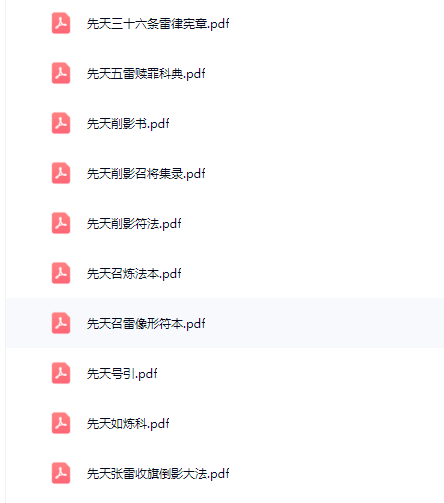
Task: Click PDF icon next to 先天削影召将集录.pdf
Action: click(61, 173)
